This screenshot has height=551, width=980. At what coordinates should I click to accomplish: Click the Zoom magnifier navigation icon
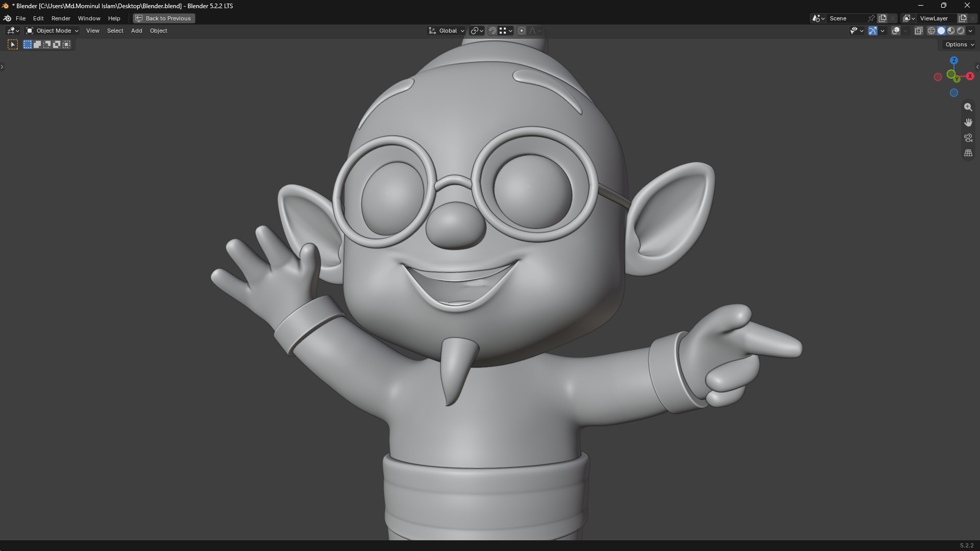point(968,108)
